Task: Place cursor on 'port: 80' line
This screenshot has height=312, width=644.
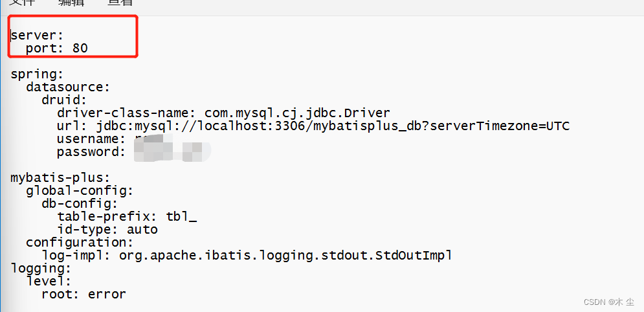Action: 57,48
